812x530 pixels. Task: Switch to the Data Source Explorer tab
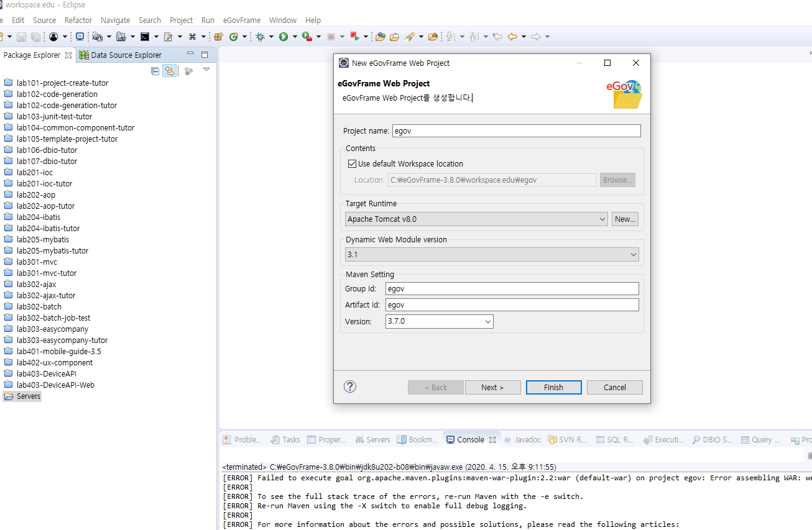[120, 55]
